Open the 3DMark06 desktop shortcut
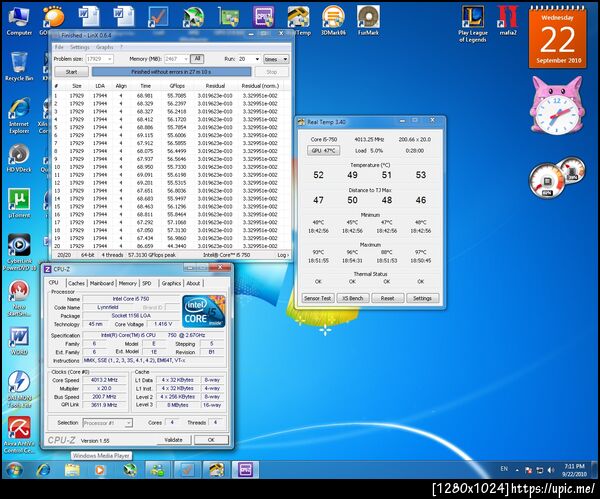600x499 pixels. [x=333, y=20]
